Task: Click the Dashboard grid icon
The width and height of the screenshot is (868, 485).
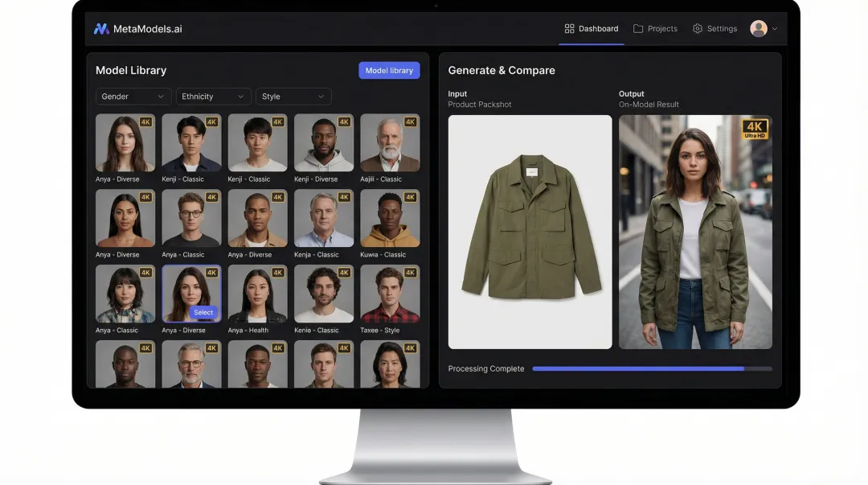Action: click(569, 28)
